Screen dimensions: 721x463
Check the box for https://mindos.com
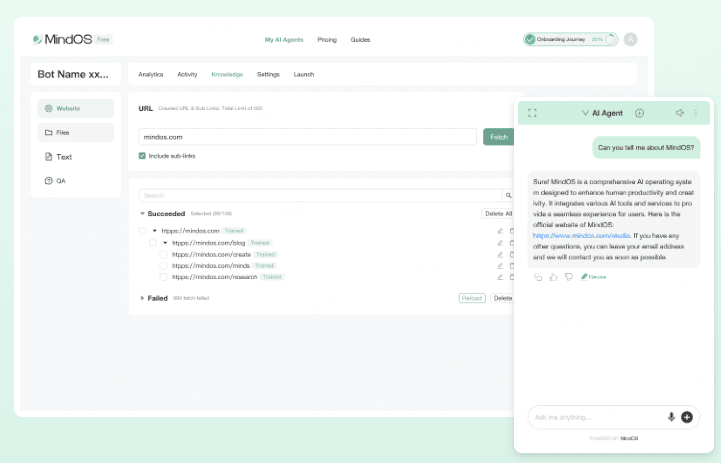pyautogui.click(x=143, y=231)
